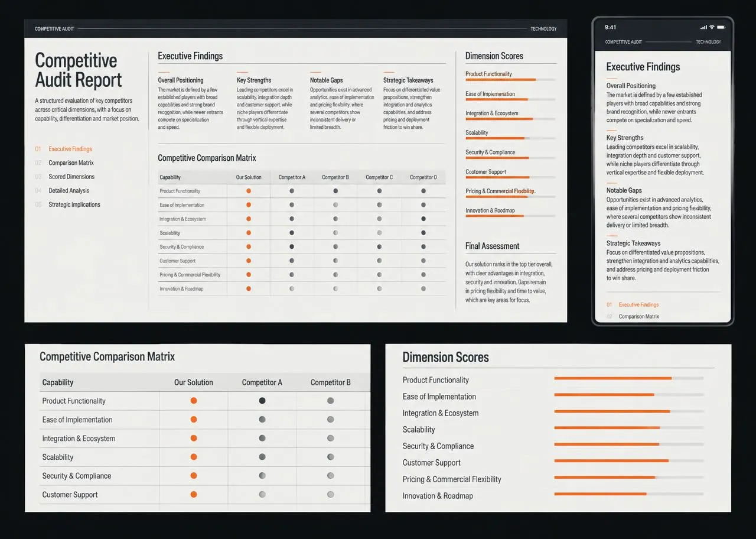Click the Wi-Fi icon in the phone status bar

(x=712, y=27)
